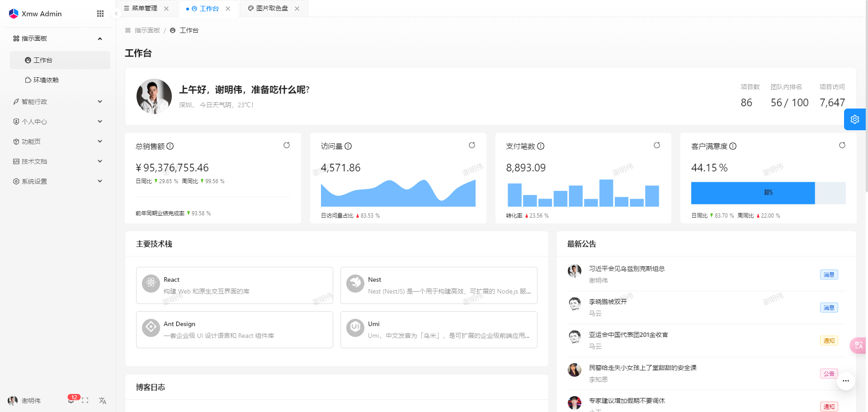Open the React tech stack card
Viewport: 868px width, 412px height.
click(x=235, y=285)
